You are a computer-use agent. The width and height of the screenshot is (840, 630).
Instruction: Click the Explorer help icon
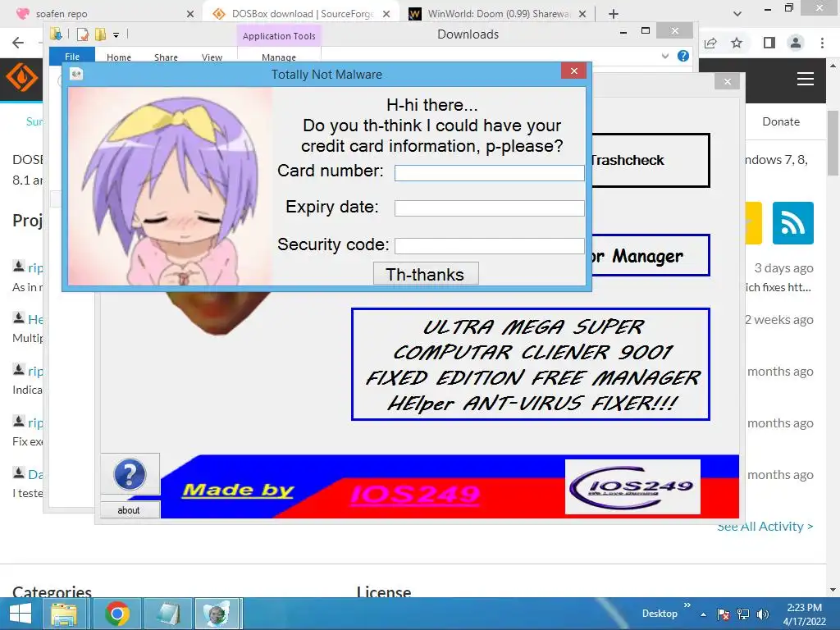(683, 56)
